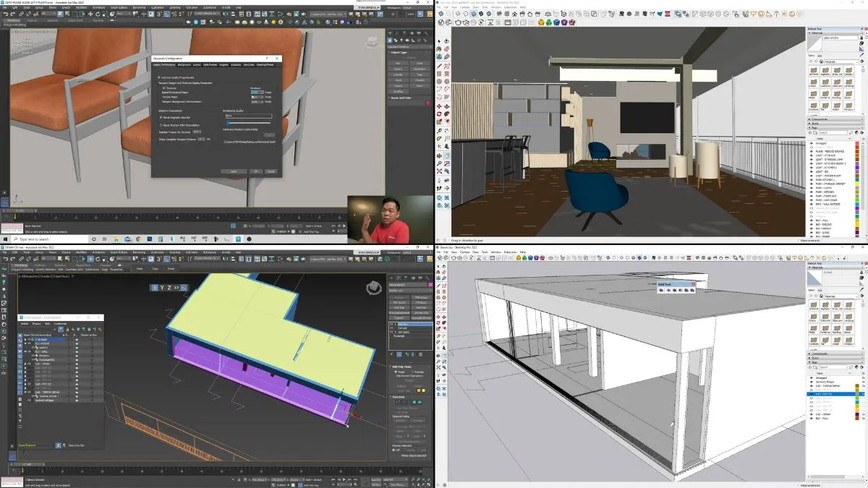
Task: Restrict to X axis in lower 3ds Max
Action: pos(154,288)
